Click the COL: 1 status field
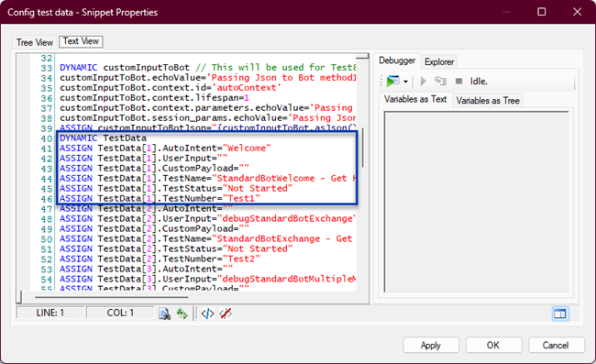596x364 pixels. (120, 313)
